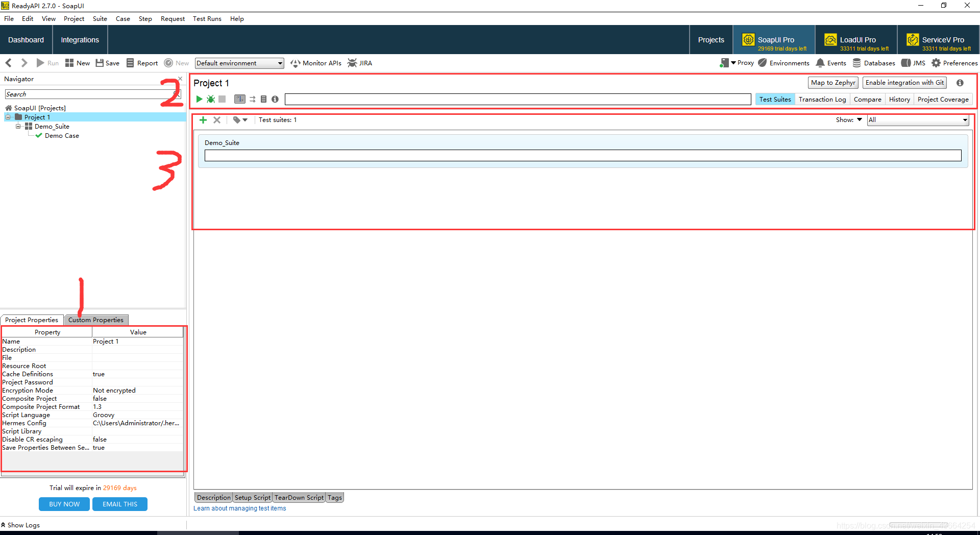Click the Cache Definitions value true
The image size is (980, 535).
(137, 374)
